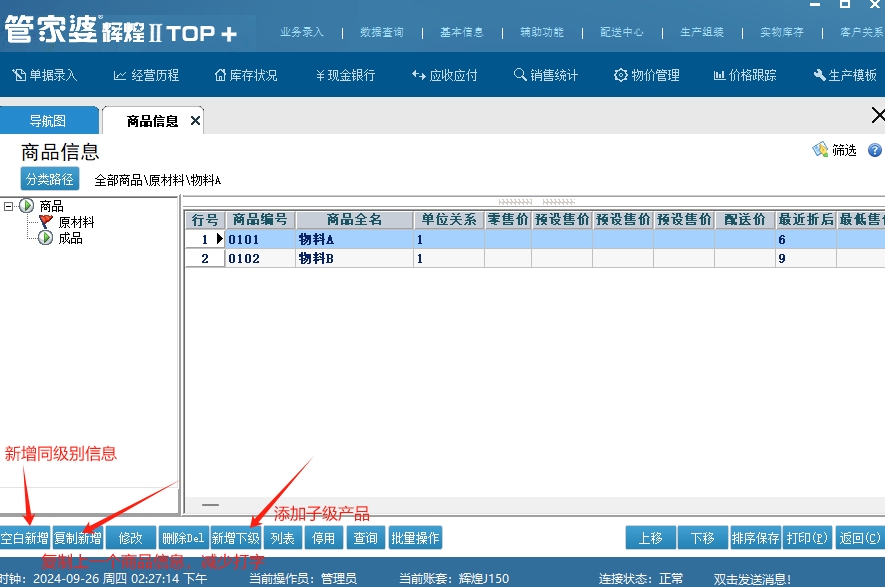Image resolution: width=885 pixels, height=587 pixels.
Task: Switch to the 导航图 tab
Action: tap(49, 121)
